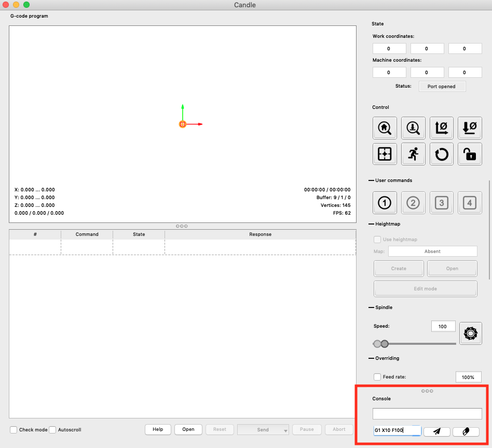Click the Home machine icon button
The width and height of the screenshot is (492, 448).
pyautogui.click(x=385, y=127)
